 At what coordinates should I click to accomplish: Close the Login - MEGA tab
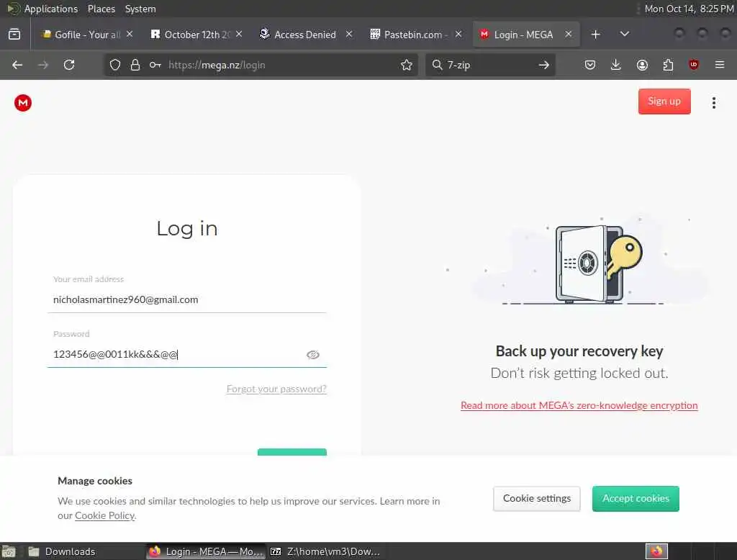pos(569,34)
